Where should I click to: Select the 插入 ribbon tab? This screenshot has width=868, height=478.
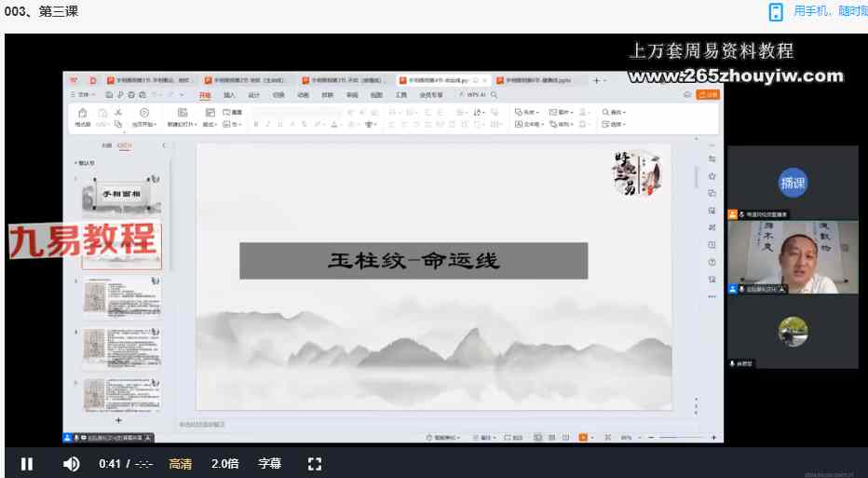click(x=229, y=95)
